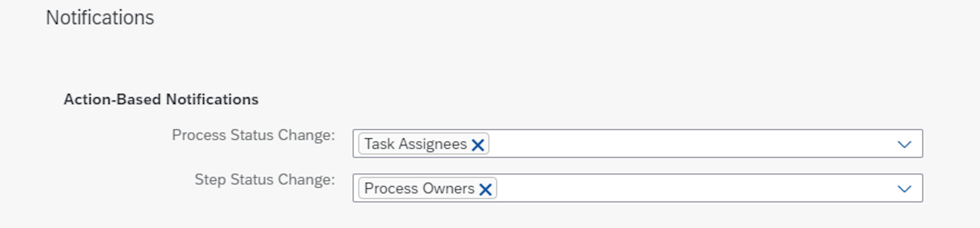Click the Task Assignees text label
Viewport: 980px width, 228px height.
pyautogui.click(x=415, y=144)
